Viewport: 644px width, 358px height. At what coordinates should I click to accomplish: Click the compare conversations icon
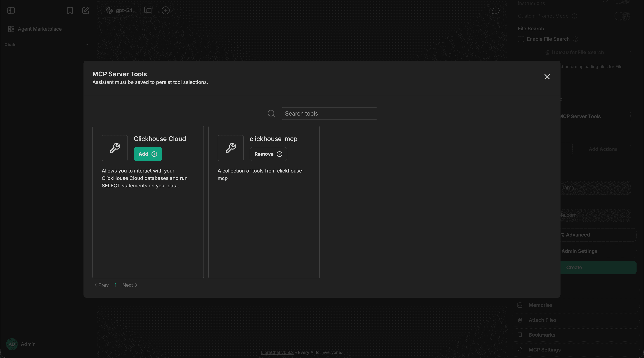148,10
